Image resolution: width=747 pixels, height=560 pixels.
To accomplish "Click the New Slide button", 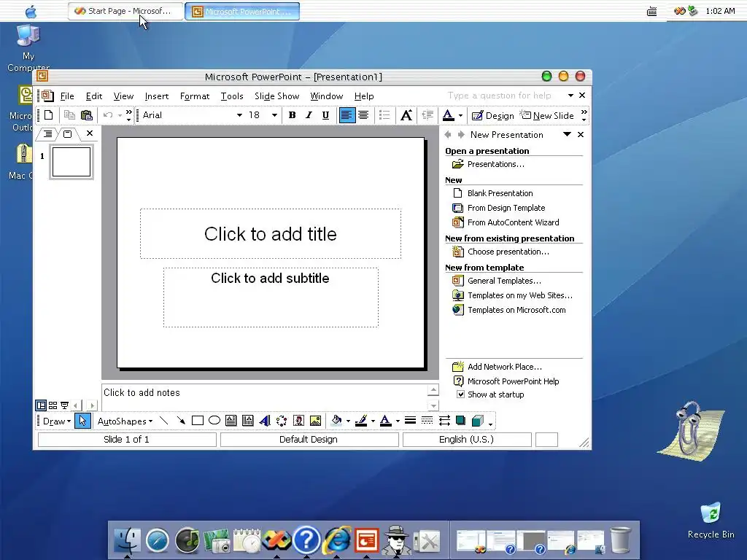I will click(x=546, y=116).
